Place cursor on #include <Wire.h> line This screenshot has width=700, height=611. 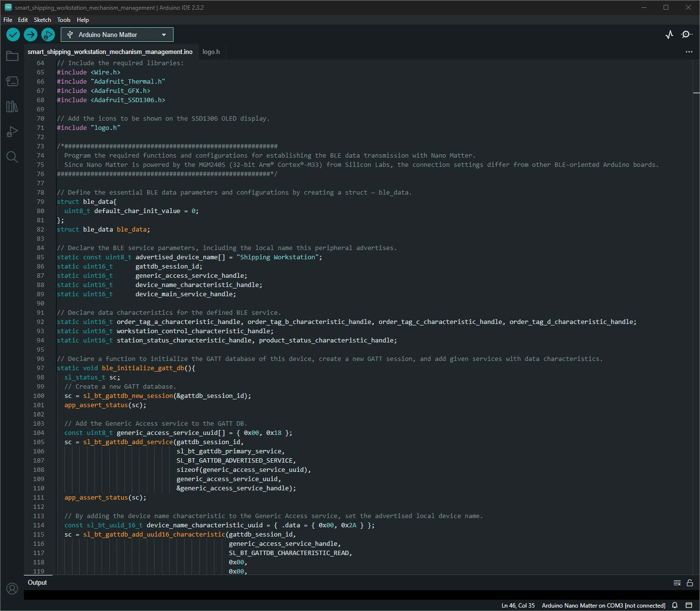point(88,72)
